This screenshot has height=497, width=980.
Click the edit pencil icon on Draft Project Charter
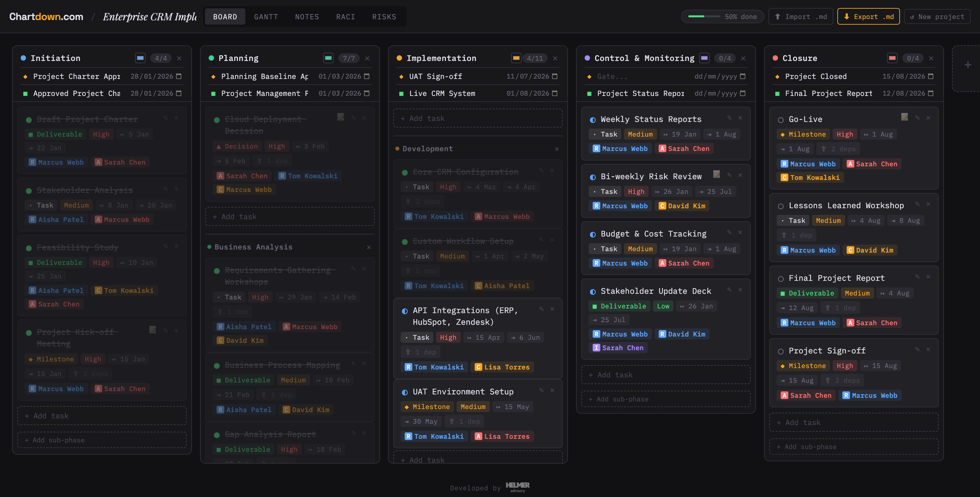[165, 118]
